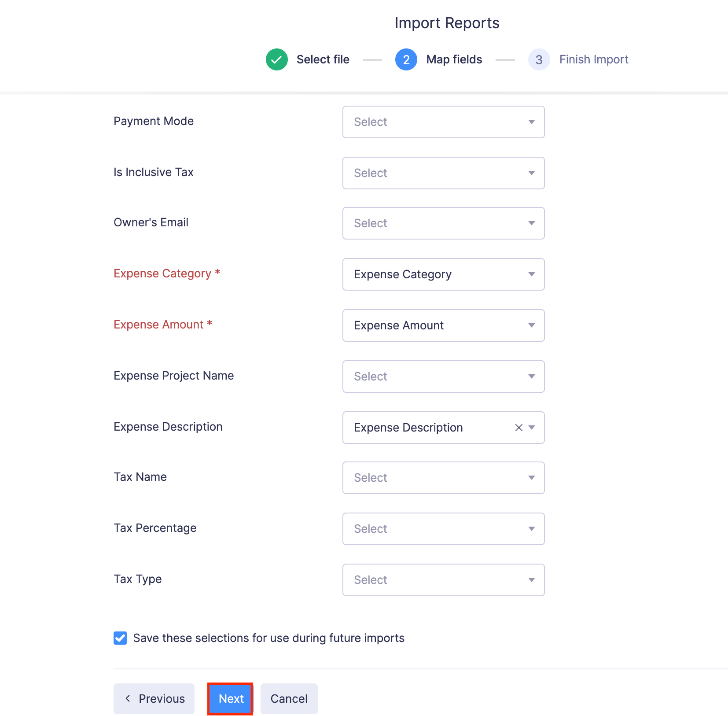This screenshot has width=728, height=716.
Task: Open the Tax Name dropdown
Action: pos(443,478)
